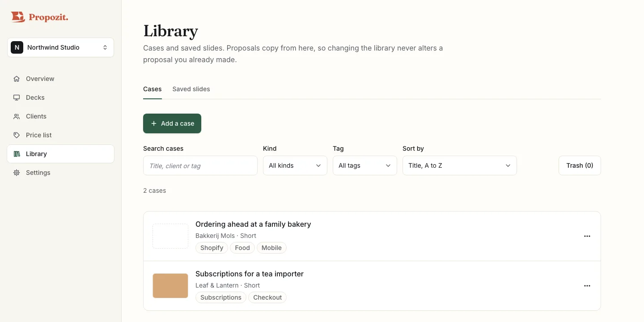Focus the Search cases input field
Screen dimensions: 644x322
coord(200,165)
